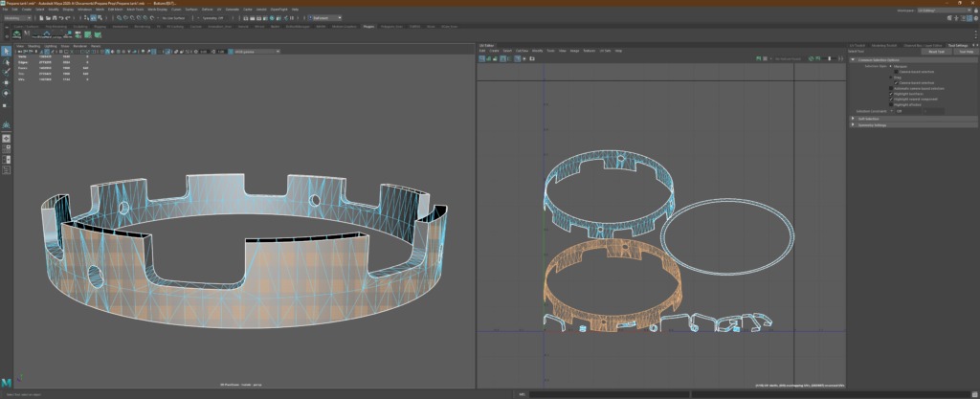Click first UV Editor toolbar icon
980x399 pixels.
coord(482,58)
